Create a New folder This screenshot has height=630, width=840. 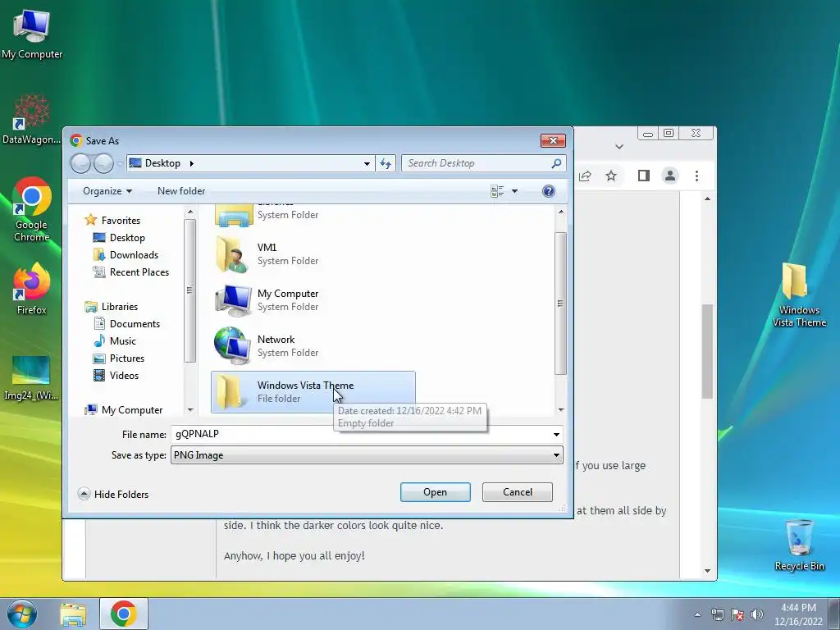(x=181, y=191)
